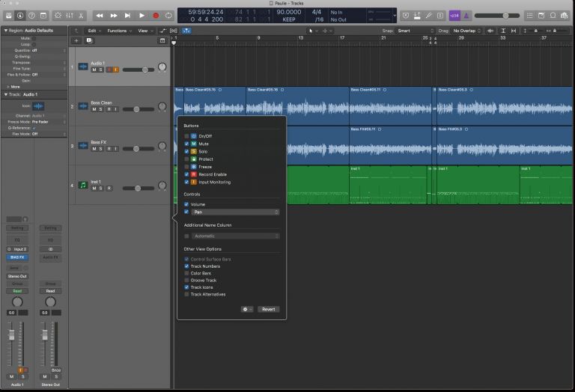Toggle the Catch playhead button
The height and width of the screenshot is (392, 575).
click(x=186, y=31)
